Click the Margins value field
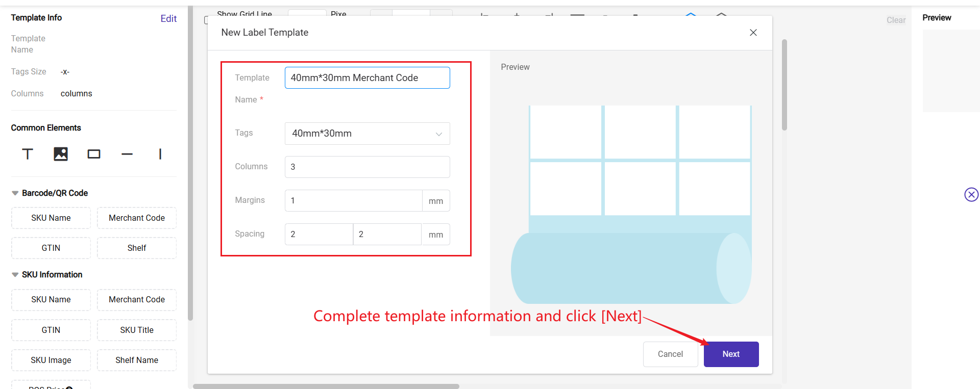The height and width of the screenshot is (389, 980). [x=353, y=201]
